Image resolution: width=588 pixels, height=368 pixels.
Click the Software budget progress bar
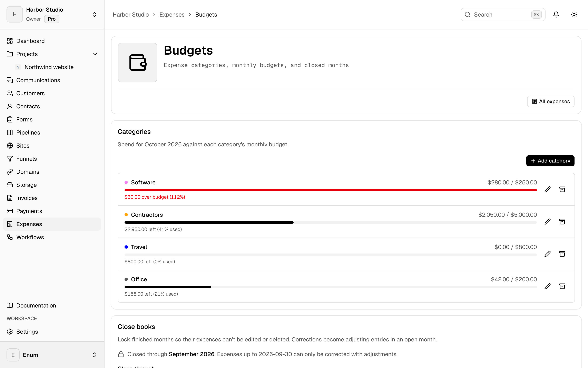coord(331,190)
